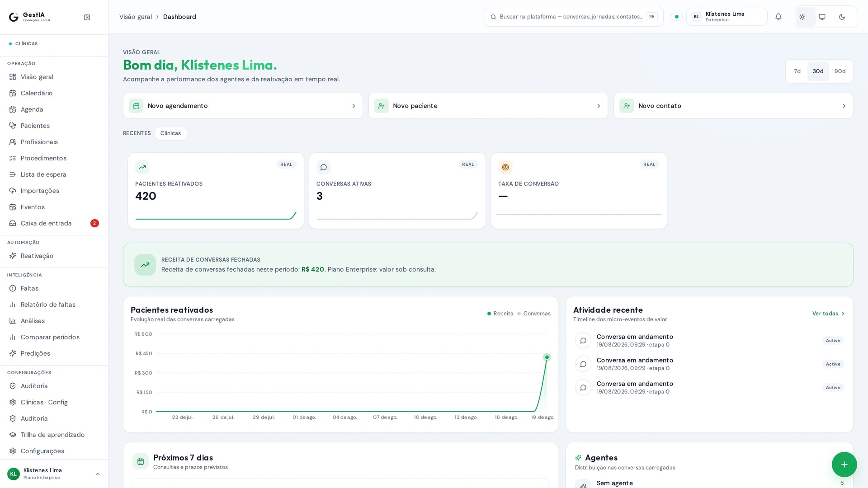This screenshot has width=868, height=488.
Task: Click the Análises chart icon
Action: tap(13, 321)
